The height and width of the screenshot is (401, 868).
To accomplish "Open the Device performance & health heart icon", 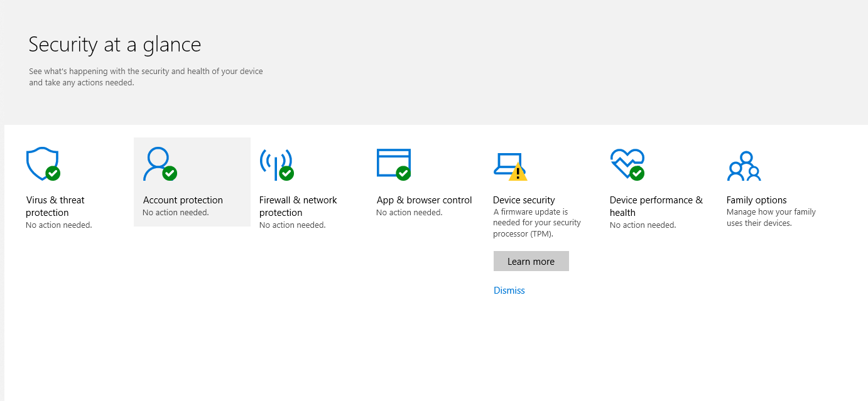I will pyautogui.click(x=626, y=163).
